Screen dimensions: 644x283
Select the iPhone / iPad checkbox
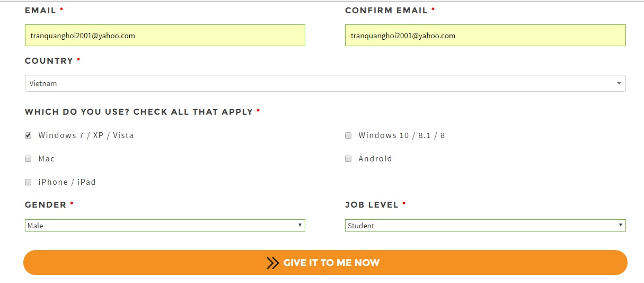click(x=28, y=182)
